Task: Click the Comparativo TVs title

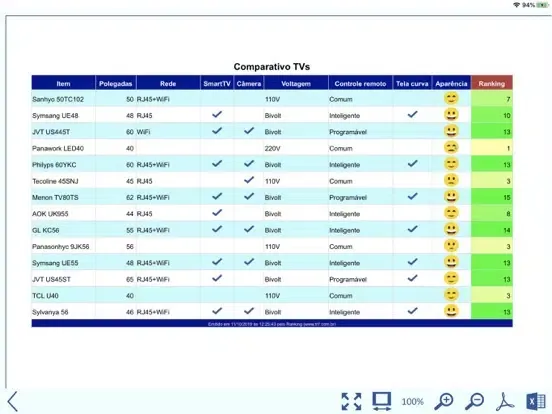Action: [271, 67]
